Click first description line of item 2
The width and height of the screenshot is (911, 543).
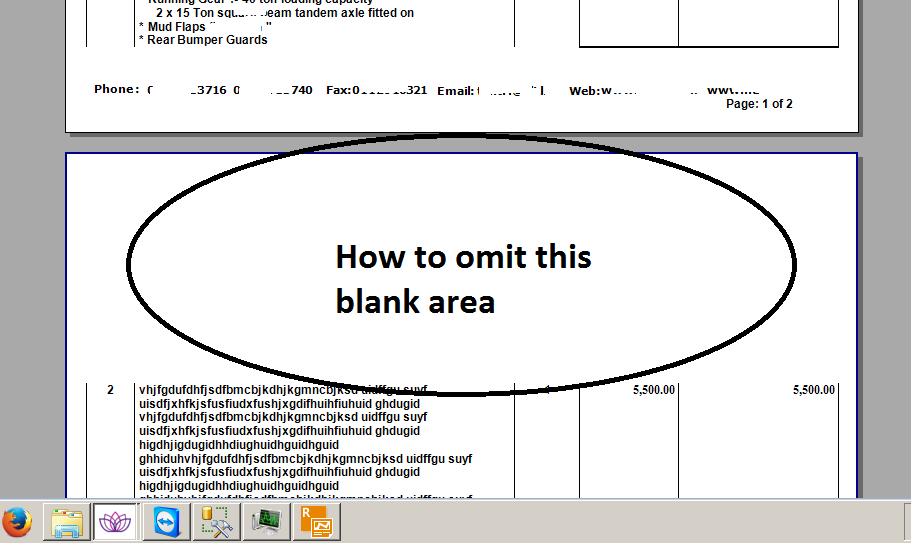pyautogui.click(x=283, y=390)
